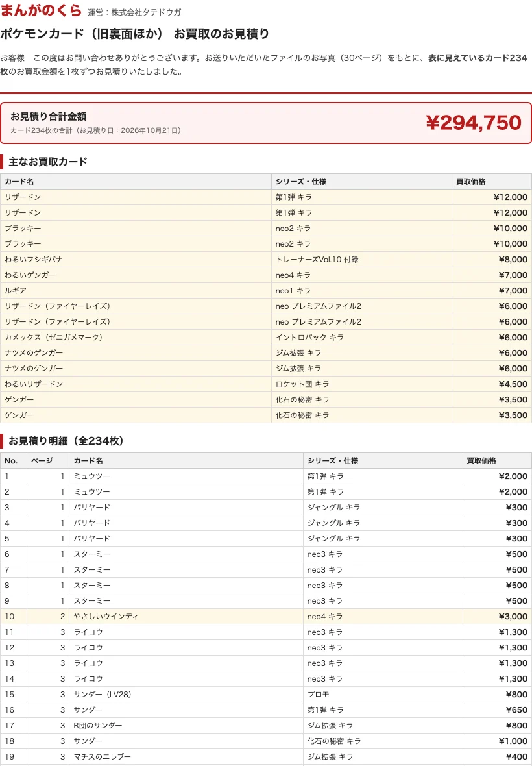Select マチスのエレブー card name

pos(102,757)
